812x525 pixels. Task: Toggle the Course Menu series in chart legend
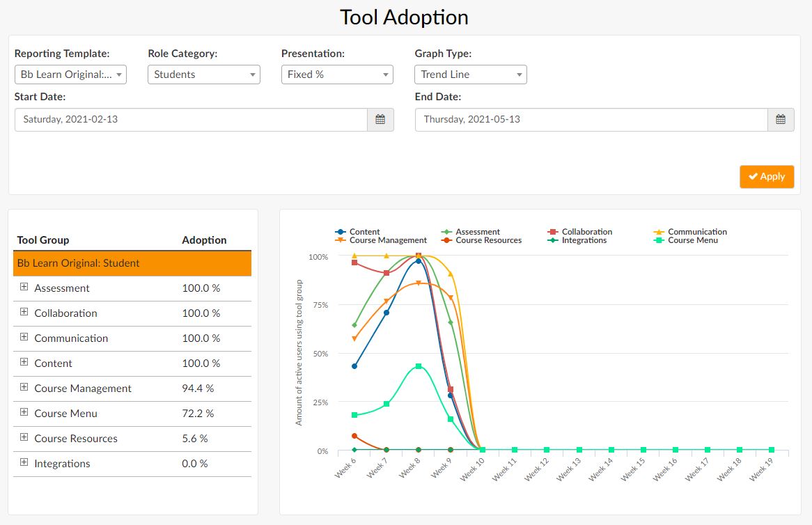(x=686, y=240)
